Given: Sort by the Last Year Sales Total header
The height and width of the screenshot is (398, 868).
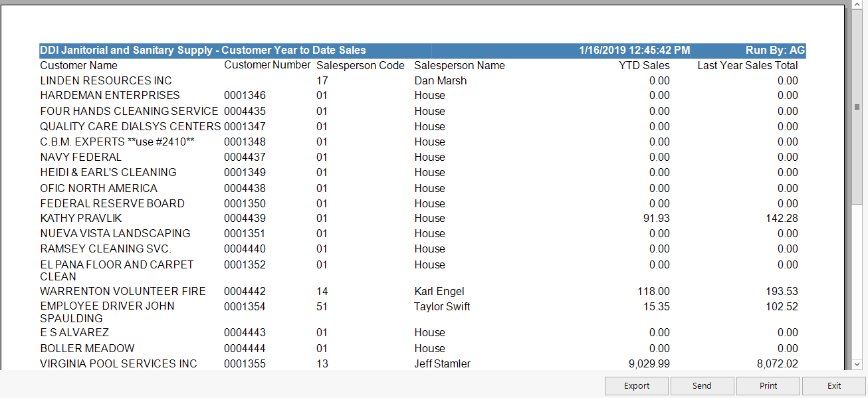Looking at the screenshot, I should coord(748,65).
